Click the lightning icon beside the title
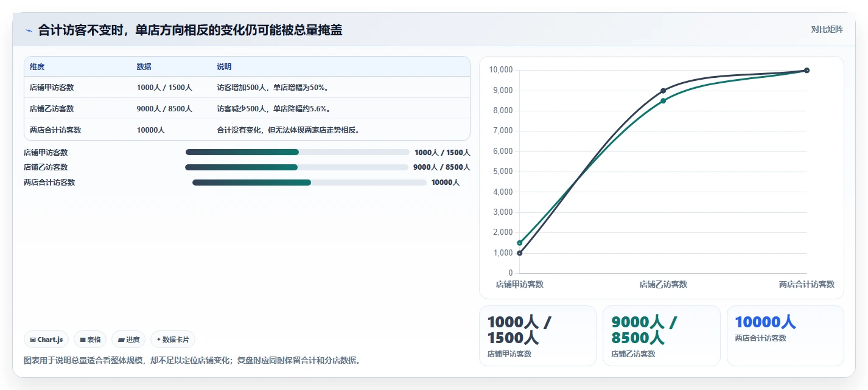 point(29,30)
